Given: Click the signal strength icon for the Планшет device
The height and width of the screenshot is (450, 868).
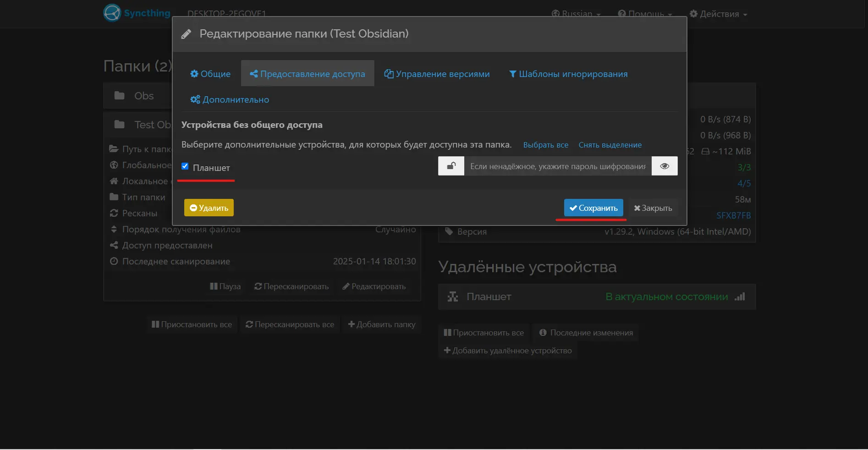Looking at the screenshot, I should (x=740, y=296).
